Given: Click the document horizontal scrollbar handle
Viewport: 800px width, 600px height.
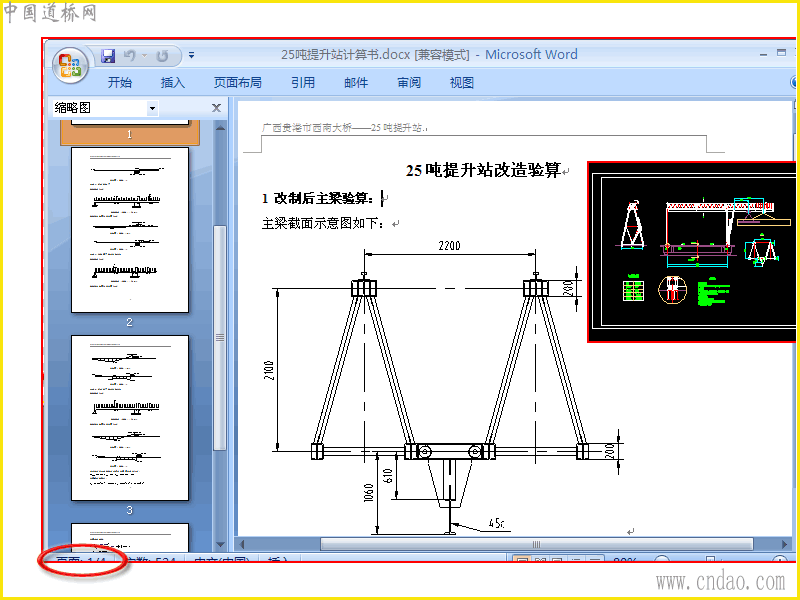Looking at the screenshot, I should (x=536, y=544).
